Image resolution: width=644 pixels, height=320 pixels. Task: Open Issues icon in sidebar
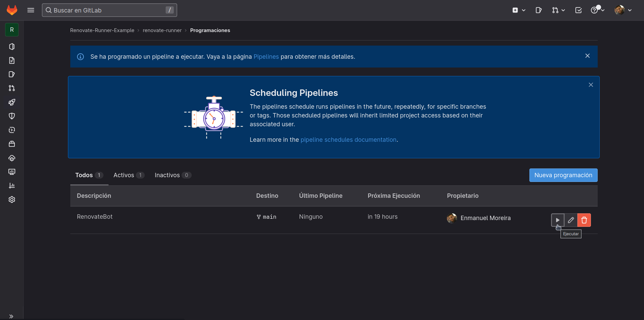pos(12,74)
